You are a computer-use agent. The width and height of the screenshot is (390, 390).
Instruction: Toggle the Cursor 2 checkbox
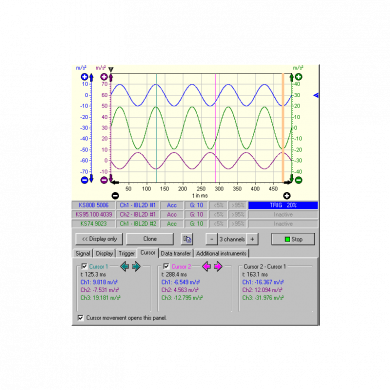(166, 266)
